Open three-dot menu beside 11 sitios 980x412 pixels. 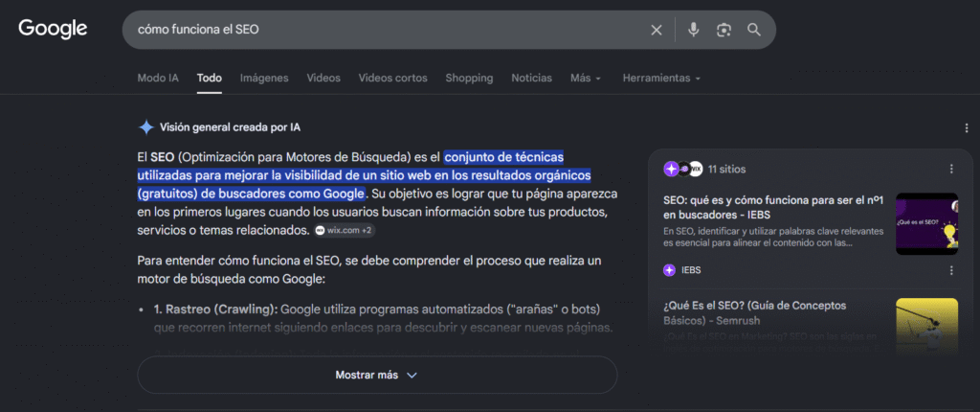click(951, 169)
